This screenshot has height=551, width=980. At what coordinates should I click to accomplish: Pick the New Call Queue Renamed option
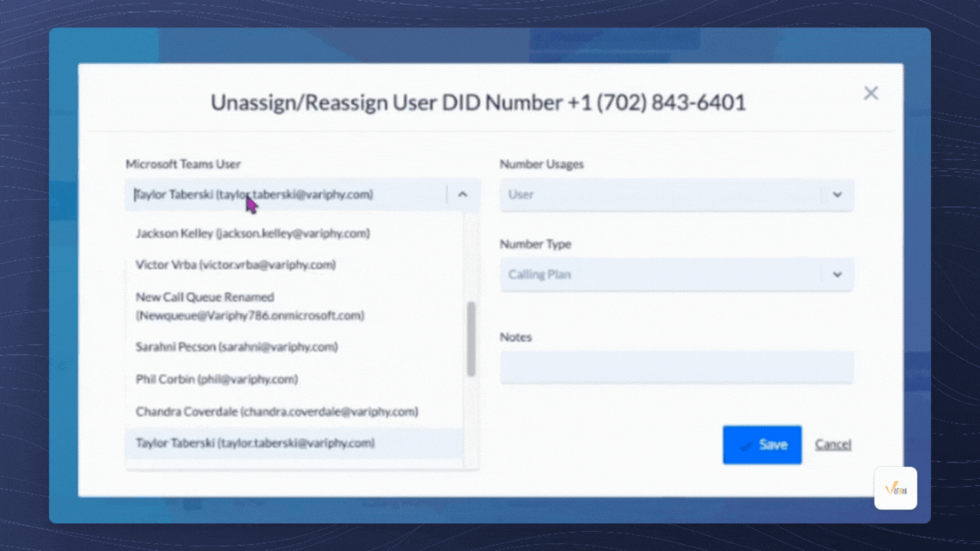pos(250,306)
